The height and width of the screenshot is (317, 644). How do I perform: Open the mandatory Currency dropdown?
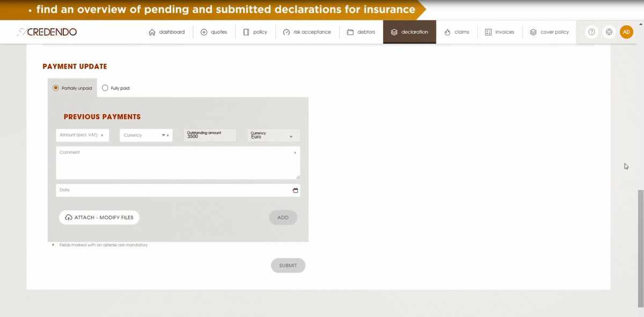click(x=146, y=135)
